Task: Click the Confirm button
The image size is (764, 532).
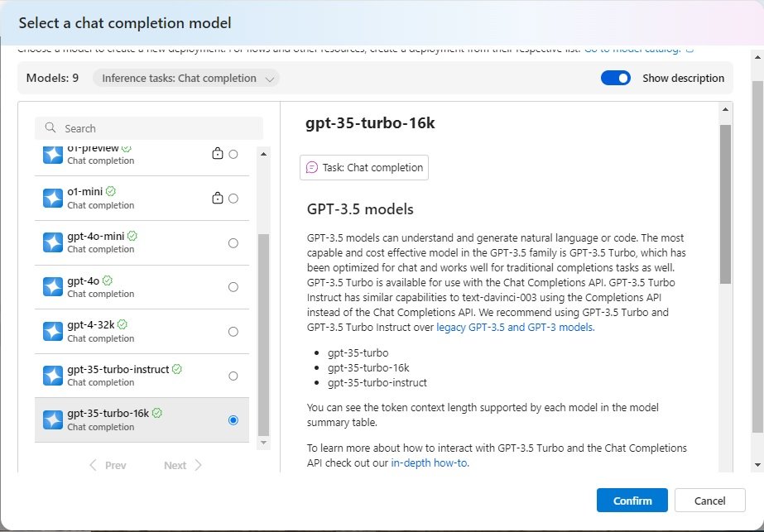Action: click(632, 501)
